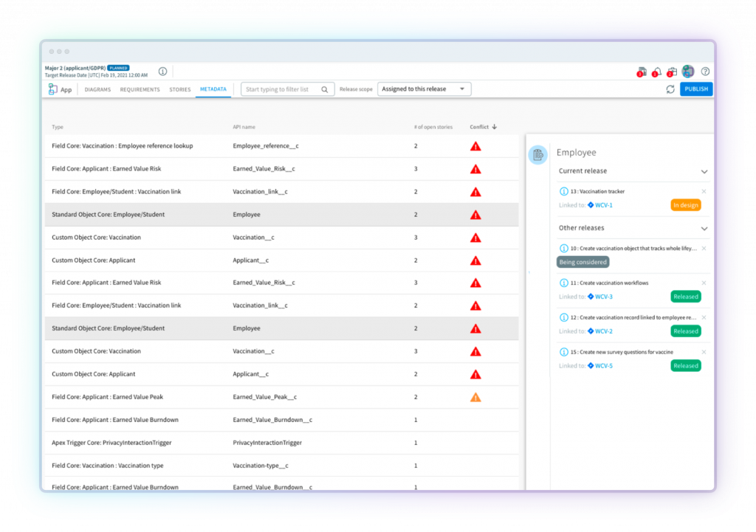
Task: Switch to the Stories tab
Action: click(x=180, y=89)
